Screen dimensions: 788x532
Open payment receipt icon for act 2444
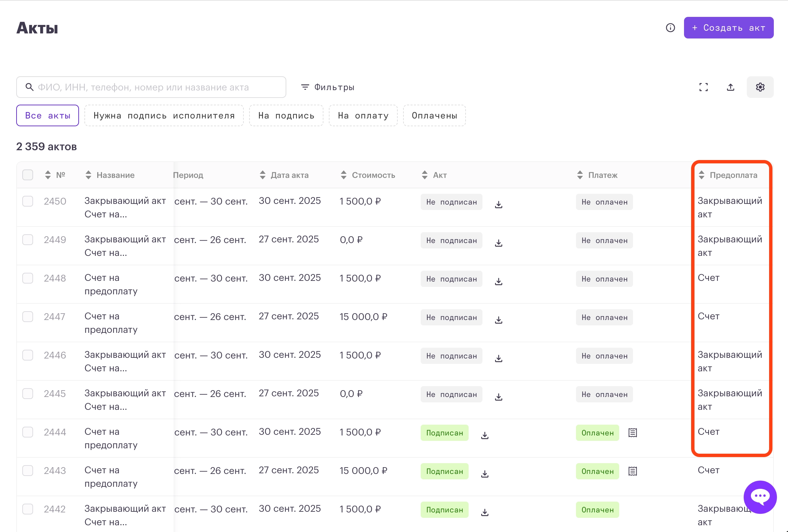(x=632, y=433)
